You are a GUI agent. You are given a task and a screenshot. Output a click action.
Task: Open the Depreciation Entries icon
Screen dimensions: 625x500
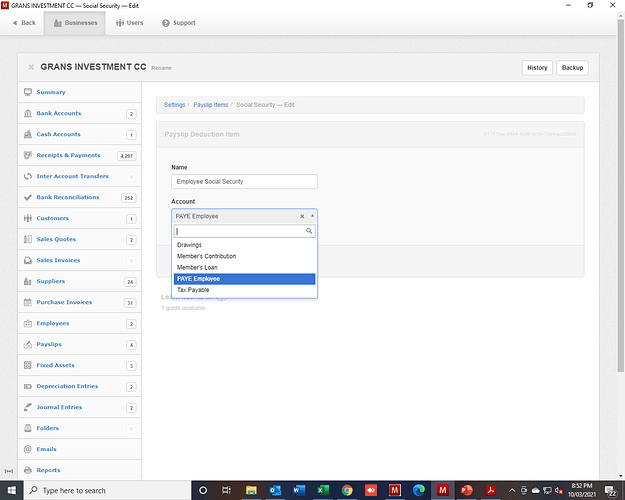pyautogui.click(x=28, y=386)
